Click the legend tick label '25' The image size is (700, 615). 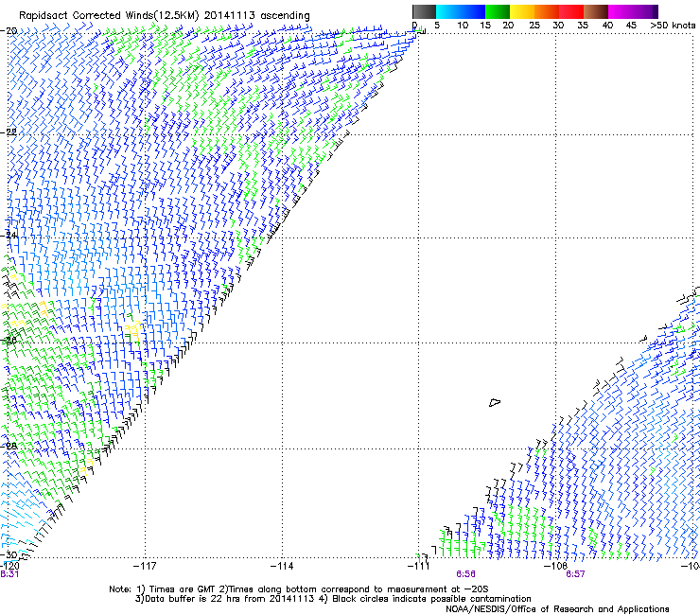point(534,26)
